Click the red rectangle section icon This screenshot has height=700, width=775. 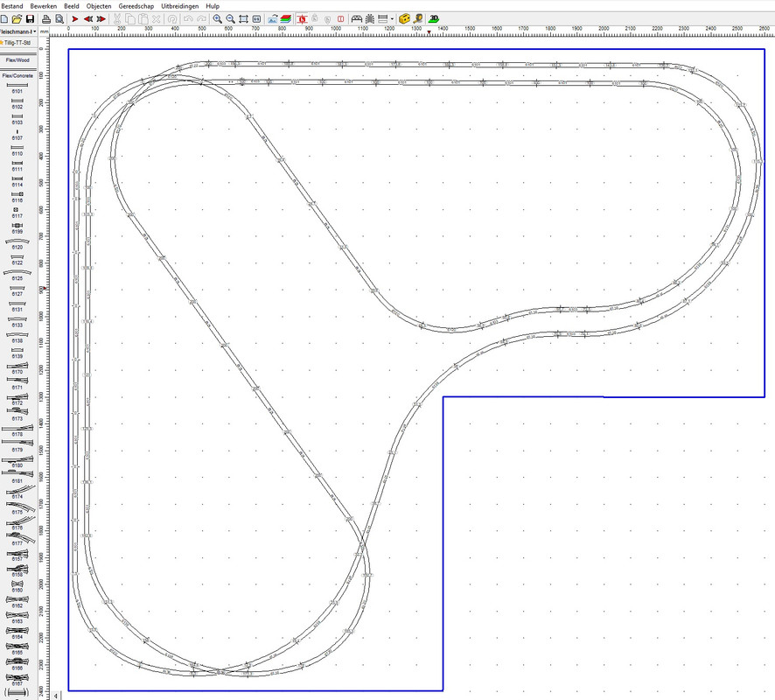point(340,18)
